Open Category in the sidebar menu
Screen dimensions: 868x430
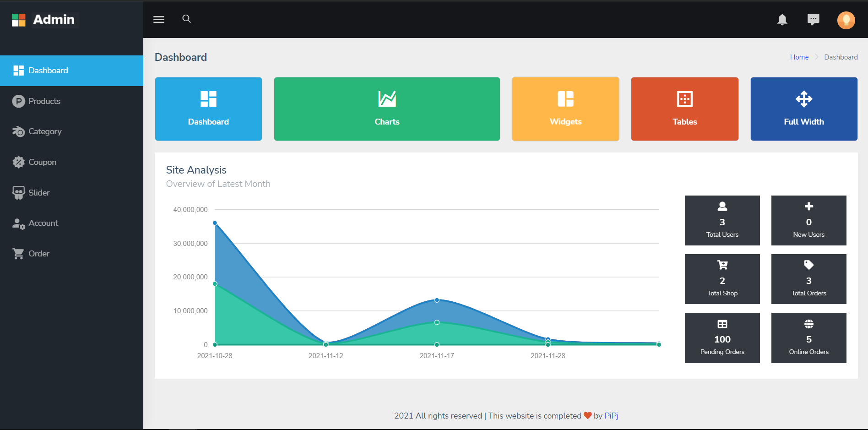[71, 131]
